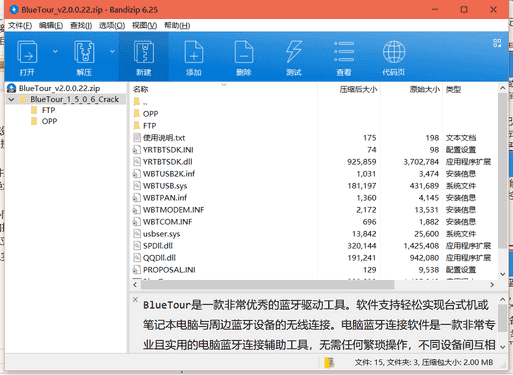Open the dropdown arrow beside Extract button
This screenshot has height=375, width=513.
point(112,51)
